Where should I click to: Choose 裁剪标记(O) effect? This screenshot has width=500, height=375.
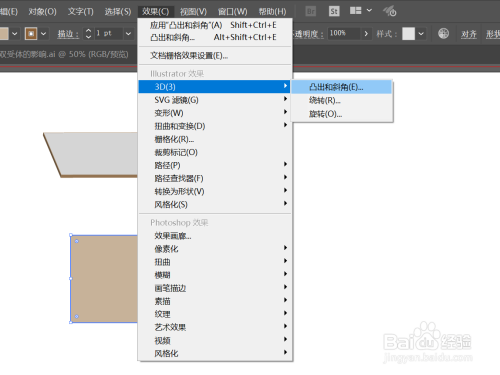click(x=215, y=152)
